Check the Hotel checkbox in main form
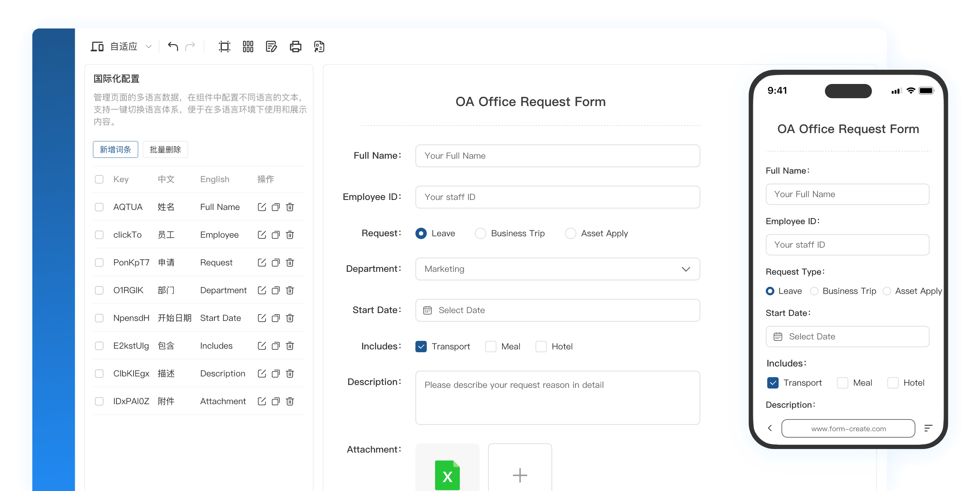Image resolution: width=980 pixels, height=491 pixels. 541,346
